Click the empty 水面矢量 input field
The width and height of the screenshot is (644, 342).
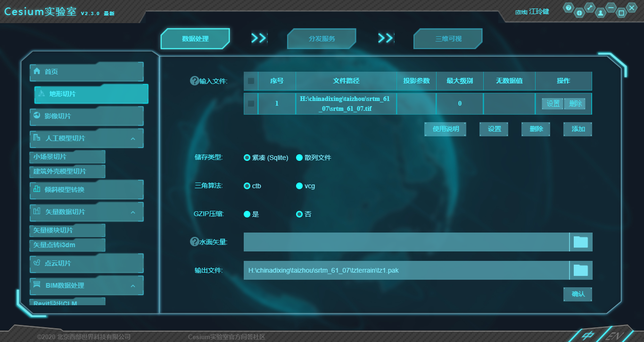(x=406, y=242)
